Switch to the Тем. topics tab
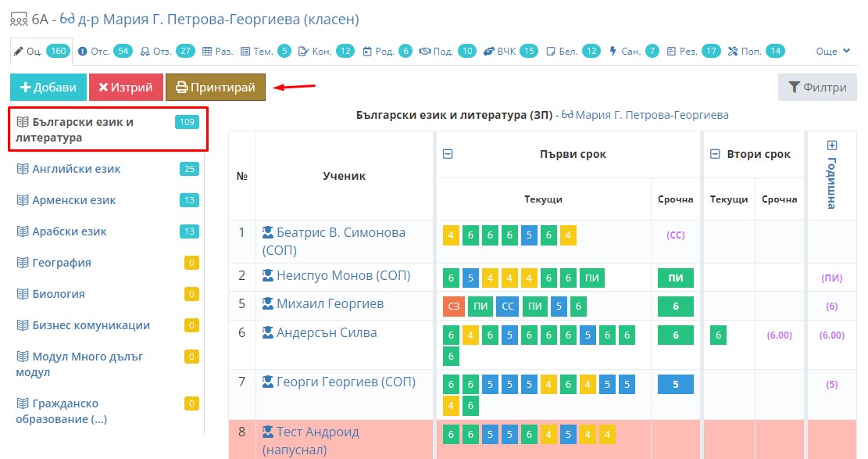 point(266,52)
